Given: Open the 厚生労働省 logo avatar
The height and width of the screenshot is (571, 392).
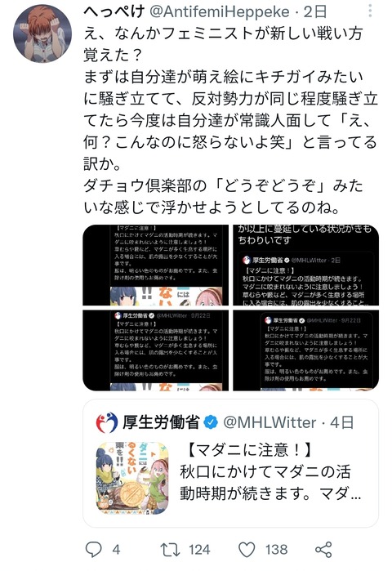Looking at the screenshot, I should (107, 422).
